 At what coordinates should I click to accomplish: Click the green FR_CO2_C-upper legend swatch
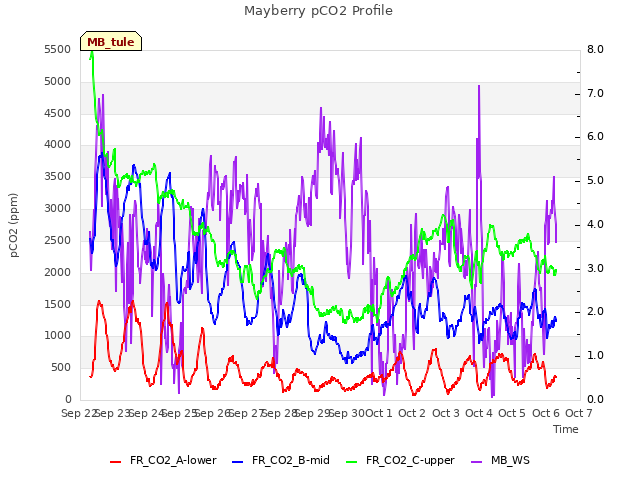tap(351, 461)
